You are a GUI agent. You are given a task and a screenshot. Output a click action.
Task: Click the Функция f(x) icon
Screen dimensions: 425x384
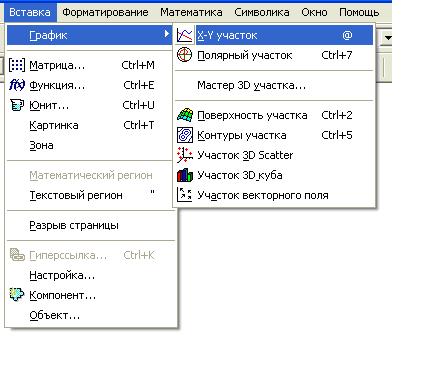click(x=17, y=85)
